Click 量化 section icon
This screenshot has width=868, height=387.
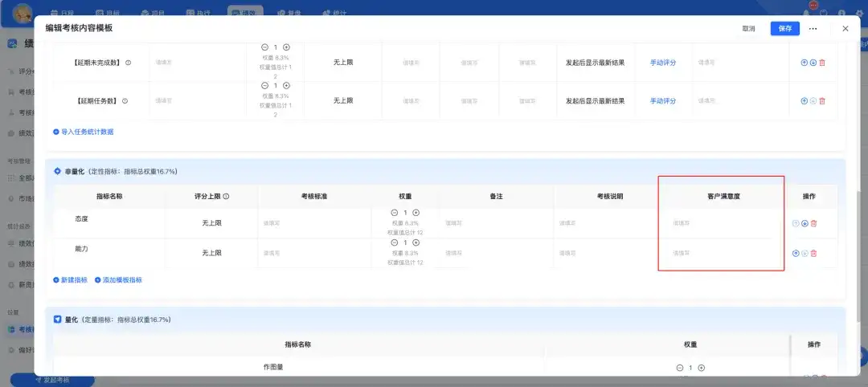point(58,320)
